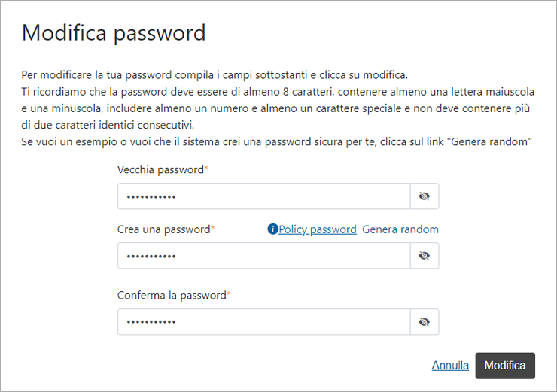This screenshot has width=557, height=392.
Task: Reveal the Conferma la password entry with eye icon
Action: coord(425,322)
